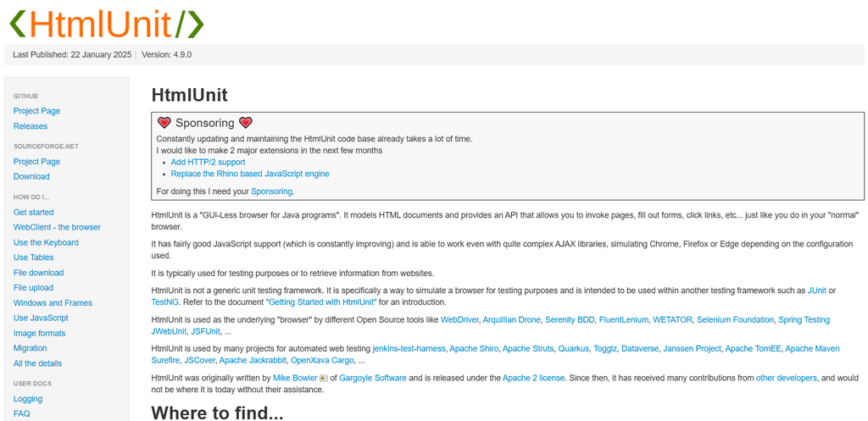Open the TestNG link
The image size is (868, 421).
click(x=164, y=302)
